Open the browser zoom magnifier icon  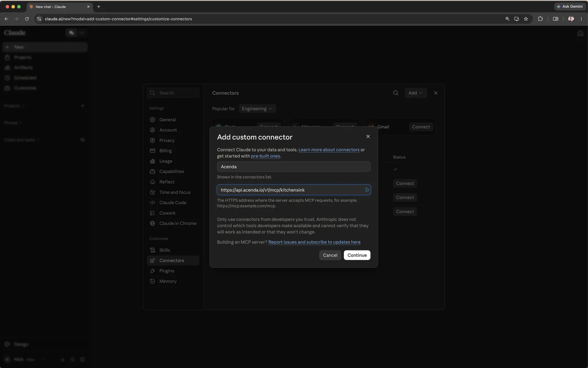[508, 19]
